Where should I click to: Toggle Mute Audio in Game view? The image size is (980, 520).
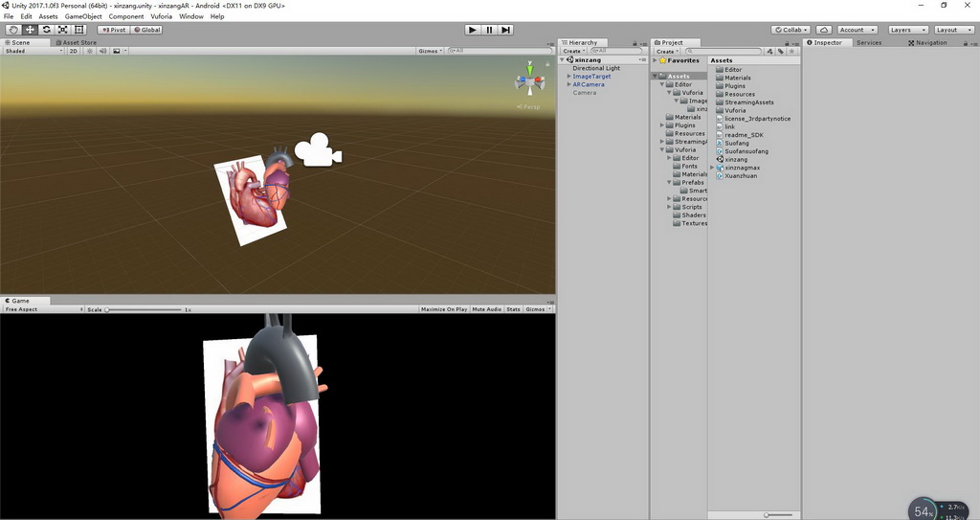click(486, 309)
